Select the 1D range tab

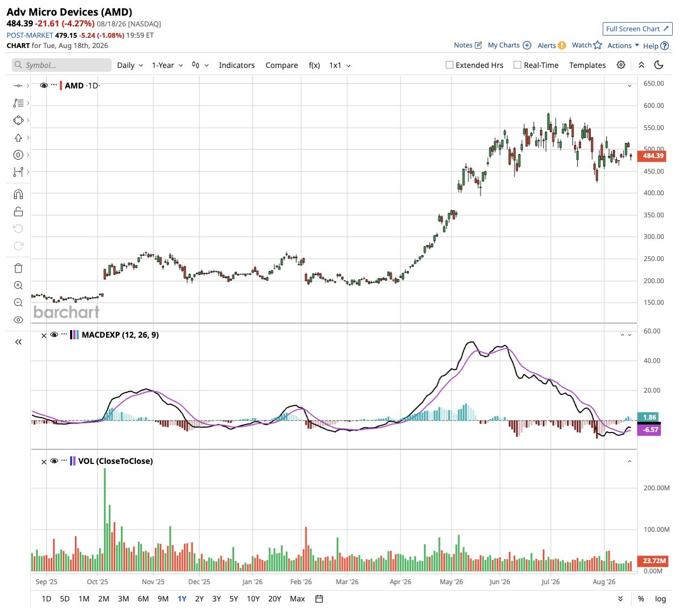46,599
